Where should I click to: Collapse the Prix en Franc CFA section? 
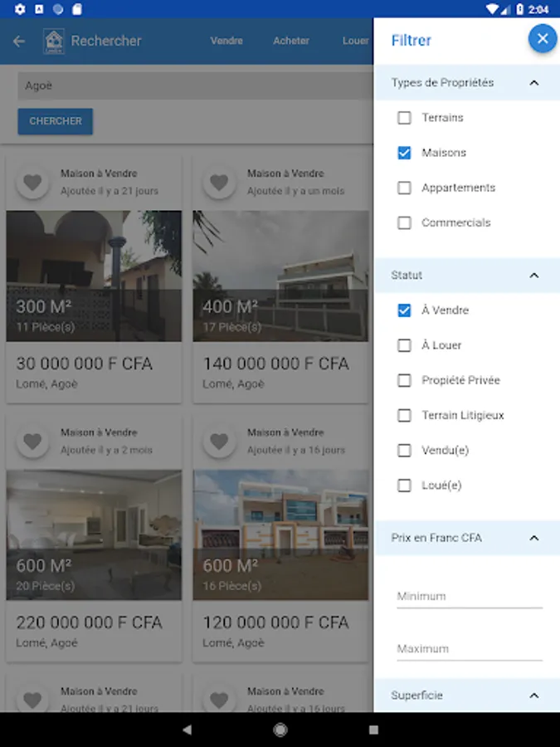click(x=533, y=538)
